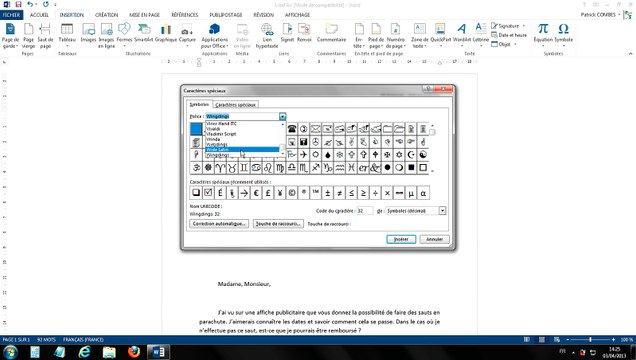Image resolution: width=636 pixels, height=360 pixels.
Task: Click the Images ribbon icon
Action: (88, 32)
